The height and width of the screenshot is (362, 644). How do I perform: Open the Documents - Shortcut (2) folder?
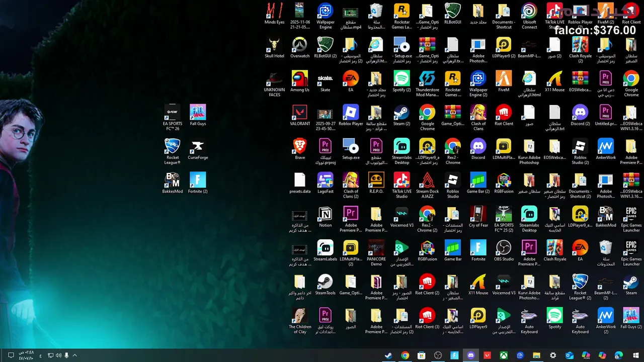coord(580,185)
